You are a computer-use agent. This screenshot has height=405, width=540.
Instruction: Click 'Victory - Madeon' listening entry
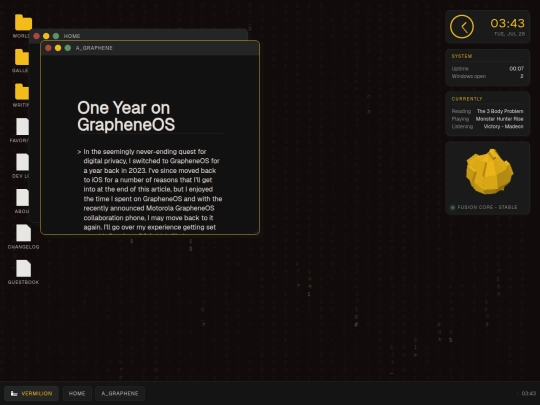(x=503, y=126)
